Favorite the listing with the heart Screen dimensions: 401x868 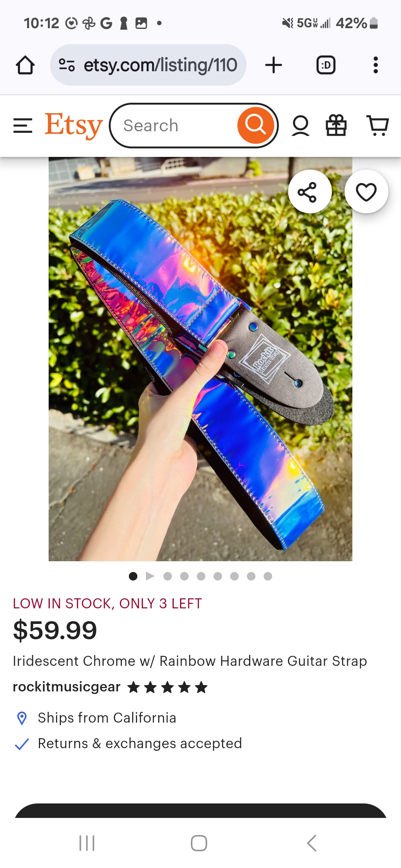tap(366, 192)
